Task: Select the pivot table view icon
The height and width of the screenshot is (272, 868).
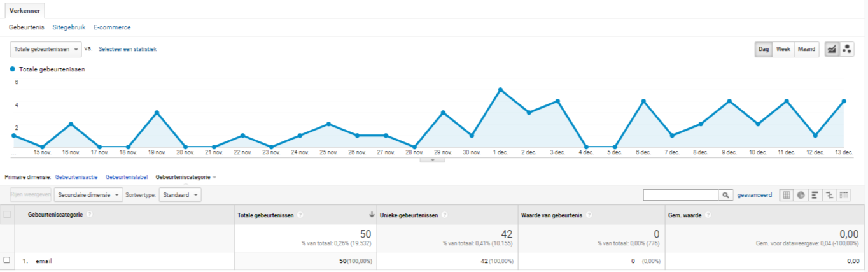Action: (x=844, y=195)
